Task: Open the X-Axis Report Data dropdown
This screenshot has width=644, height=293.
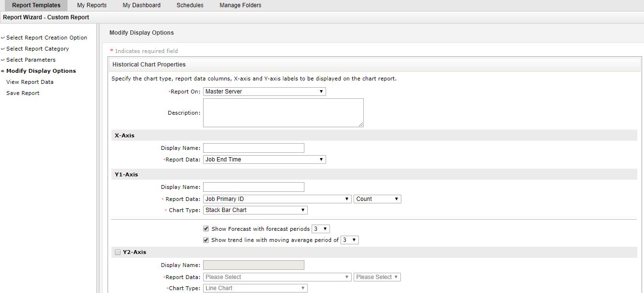Action: [264, 159]
